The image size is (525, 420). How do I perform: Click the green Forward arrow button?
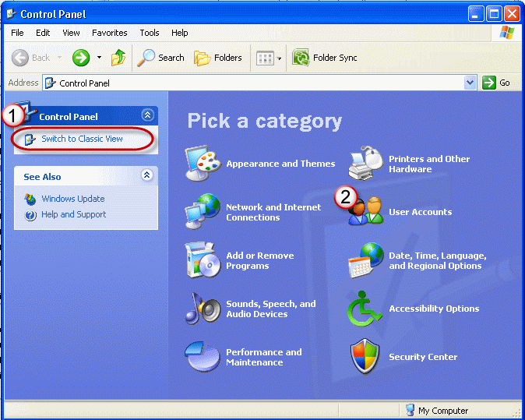point(81,58)
